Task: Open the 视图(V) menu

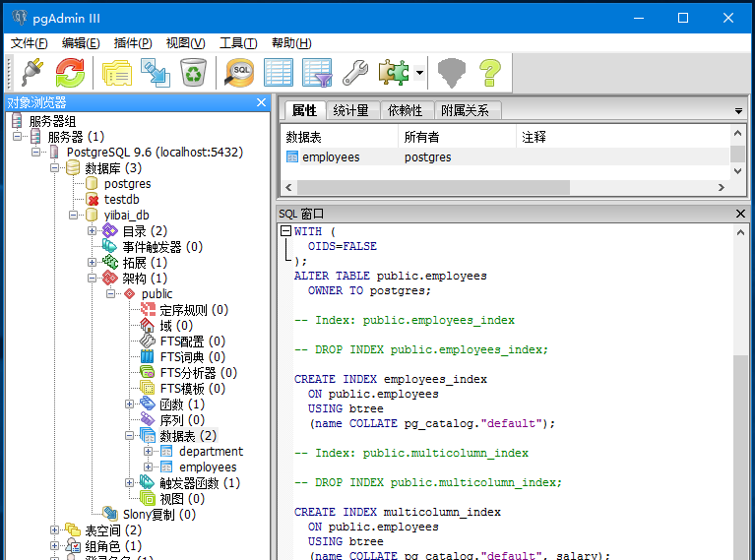Action: (185, 43)
